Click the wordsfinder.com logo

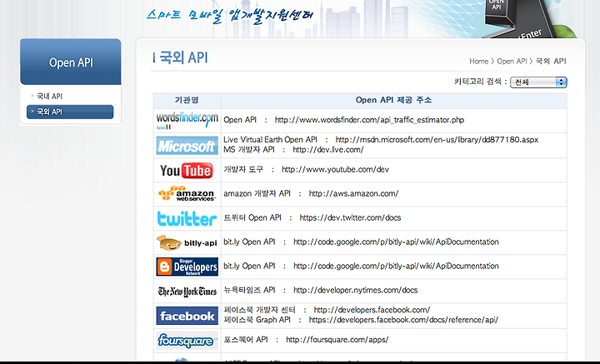coord(187,121)
